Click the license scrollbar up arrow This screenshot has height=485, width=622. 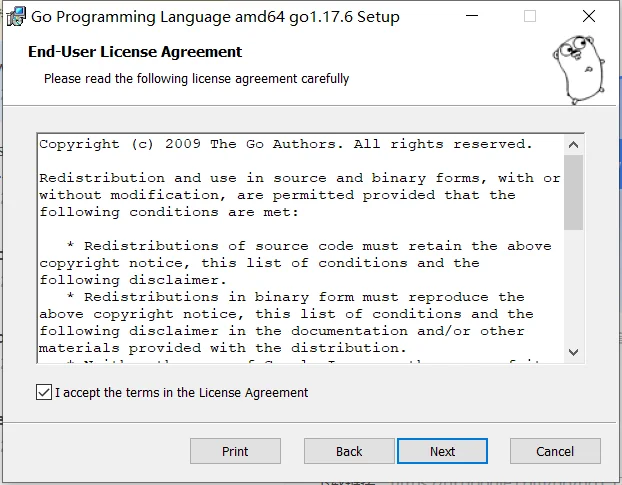pyautogui.click(x=573, y=145)
